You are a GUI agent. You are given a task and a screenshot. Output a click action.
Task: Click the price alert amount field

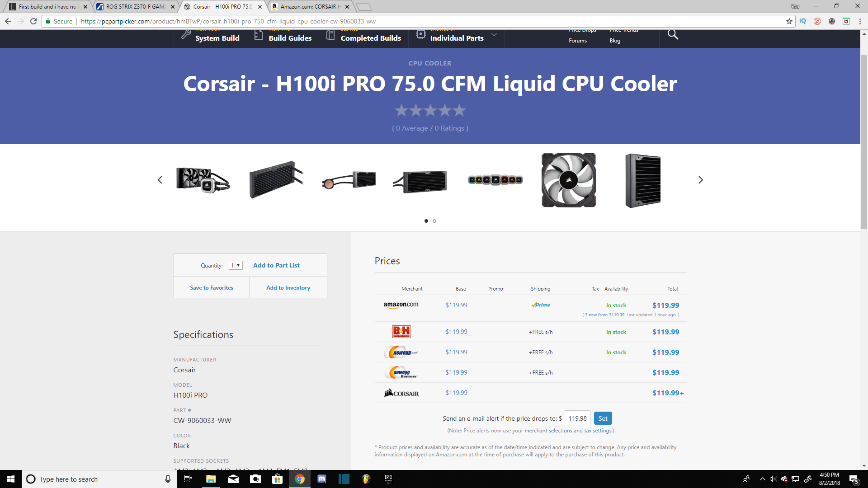pyautogui.click(x=577, y=418)
